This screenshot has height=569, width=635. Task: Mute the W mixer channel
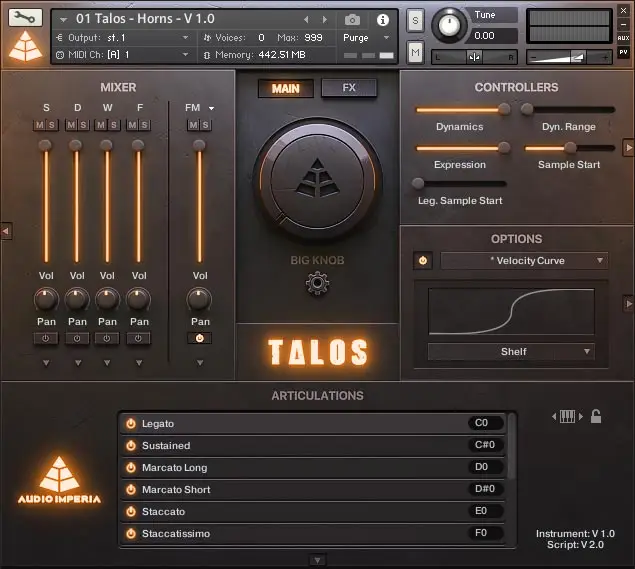[x=101, y=125]
